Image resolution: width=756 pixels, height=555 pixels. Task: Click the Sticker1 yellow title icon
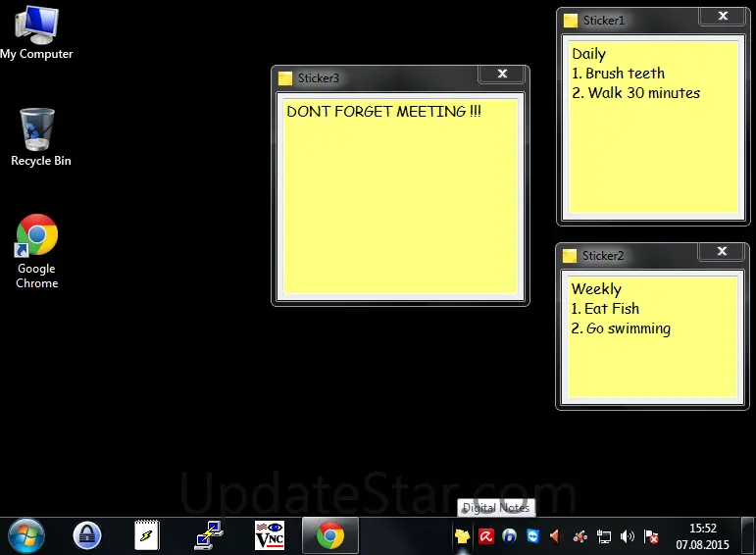(571, 21)
